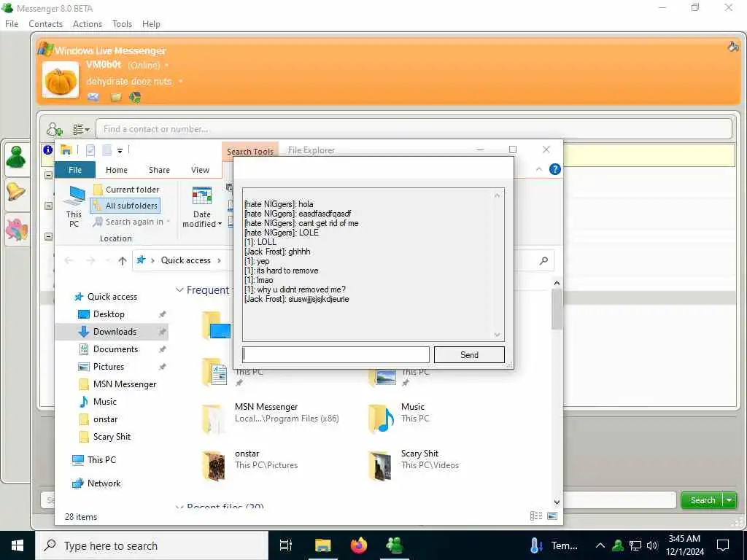This screenshot has height=560, width=747.
Task: Open the Windows Start menu
Action: tap(18, 545)
